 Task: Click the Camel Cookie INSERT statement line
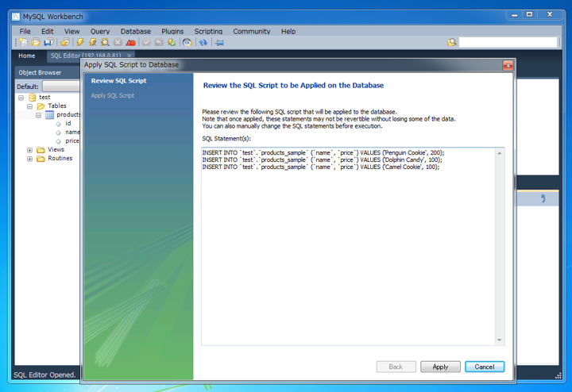click(x=321, y=167)
